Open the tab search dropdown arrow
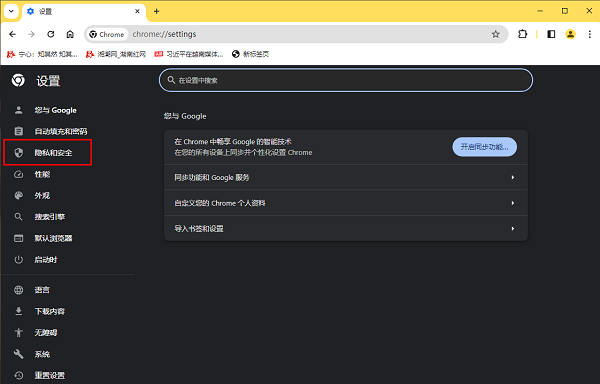The height and width of the screenshot is (384, 600). (11, 11)
